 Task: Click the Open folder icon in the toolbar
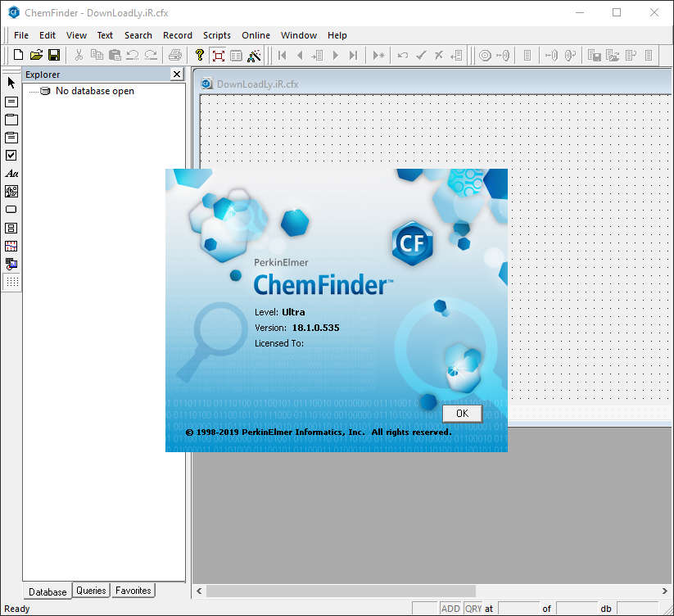36,56
